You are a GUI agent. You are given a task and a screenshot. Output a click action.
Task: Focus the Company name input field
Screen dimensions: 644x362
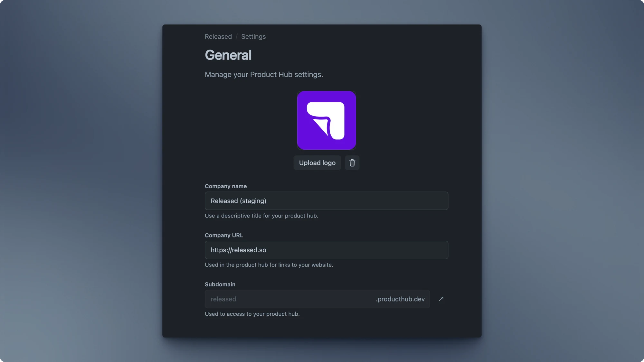tap(327, 201)
